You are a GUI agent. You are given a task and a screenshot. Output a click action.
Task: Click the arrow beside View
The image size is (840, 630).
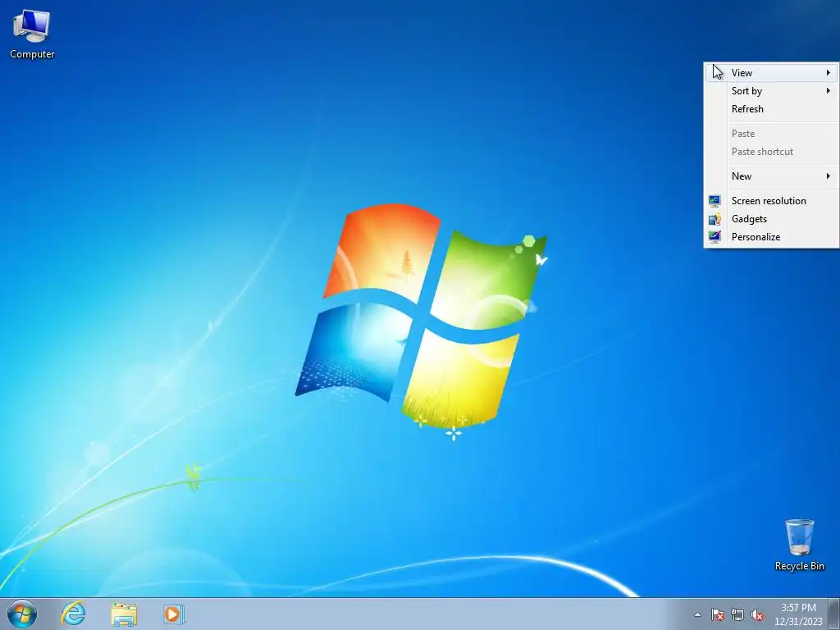click(x=829, y=73)
